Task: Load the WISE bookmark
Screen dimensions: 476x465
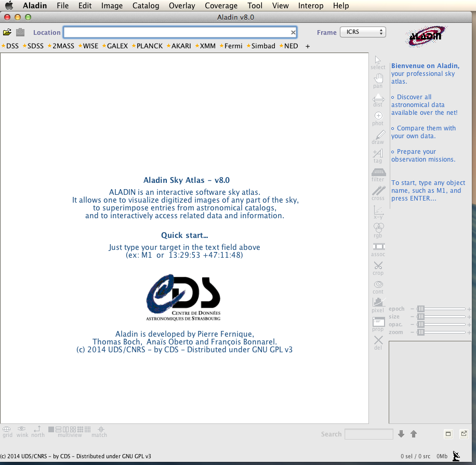Action: 88,46
